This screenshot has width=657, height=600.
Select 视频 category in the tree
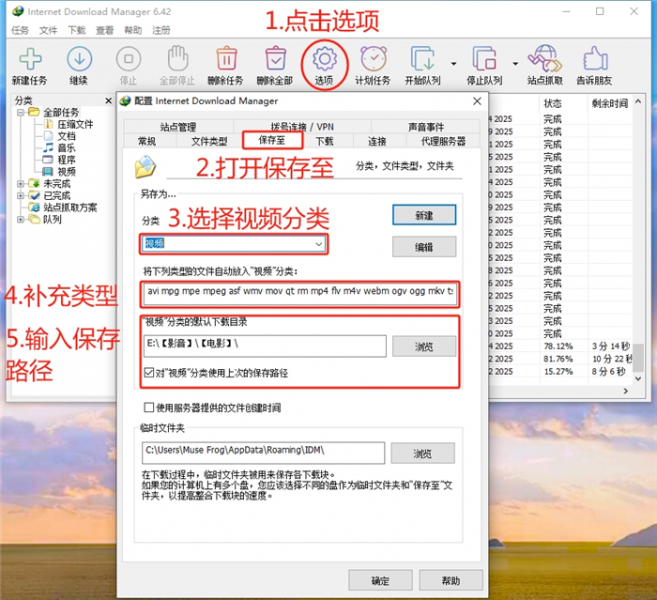66,171
